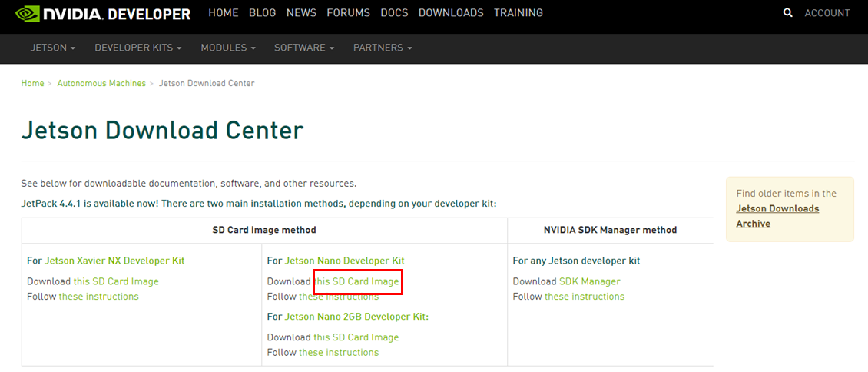Image resolution: width=868 pixels, height=372 pixels.
Task: Expand the DEVELOPER KITS dropdown
Action: (x=138, y=48)
